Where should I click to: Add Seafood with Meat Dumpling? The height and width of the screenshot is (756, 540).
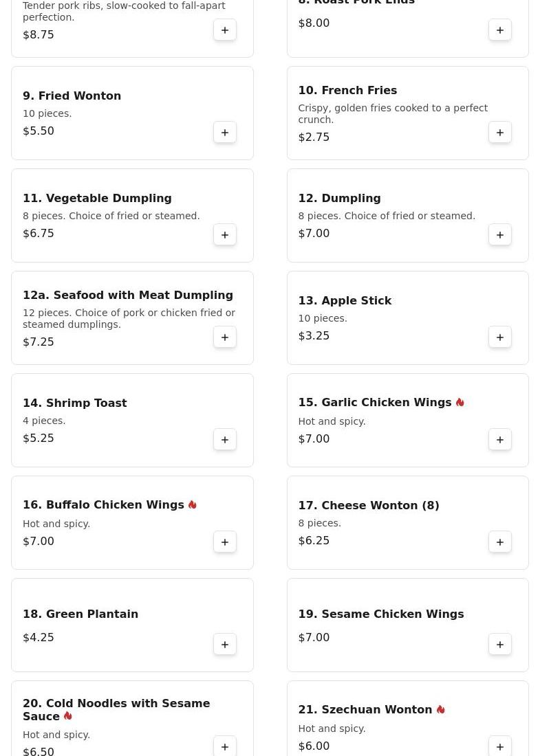pyautogui.click(x=225, y=337)
